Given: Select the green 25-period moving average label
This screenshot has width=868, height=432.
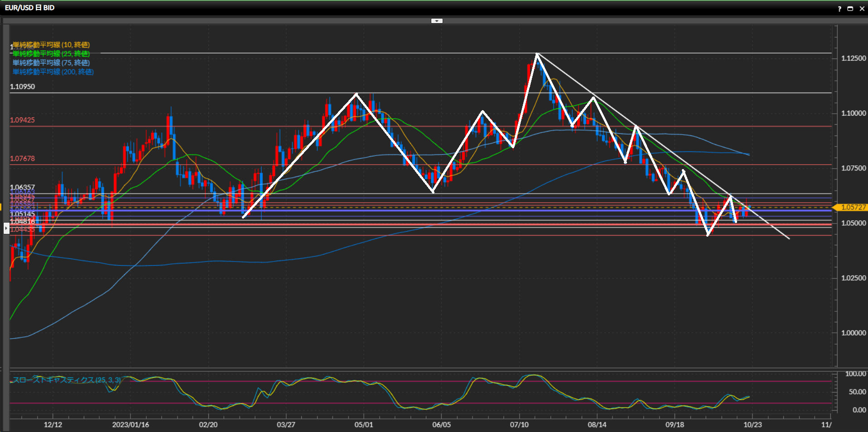Looking at the screenshot, I should pos(51,54).
